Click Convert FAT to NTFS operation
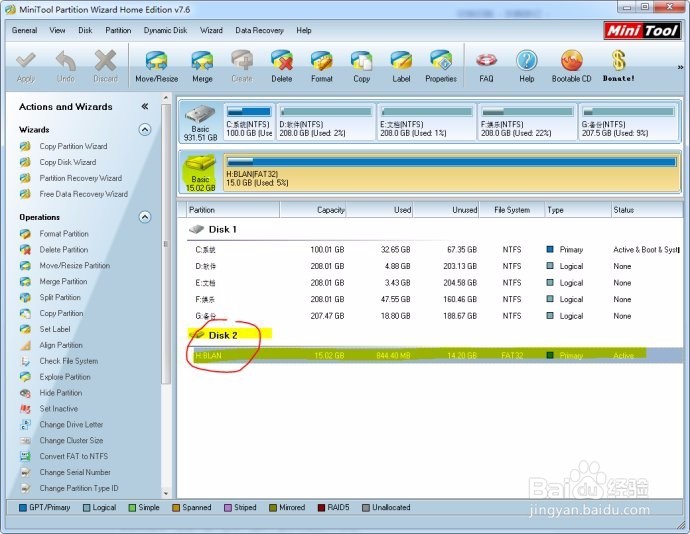Image resolution: width=690 pixels, height=534 pixels. coord(73,456)
